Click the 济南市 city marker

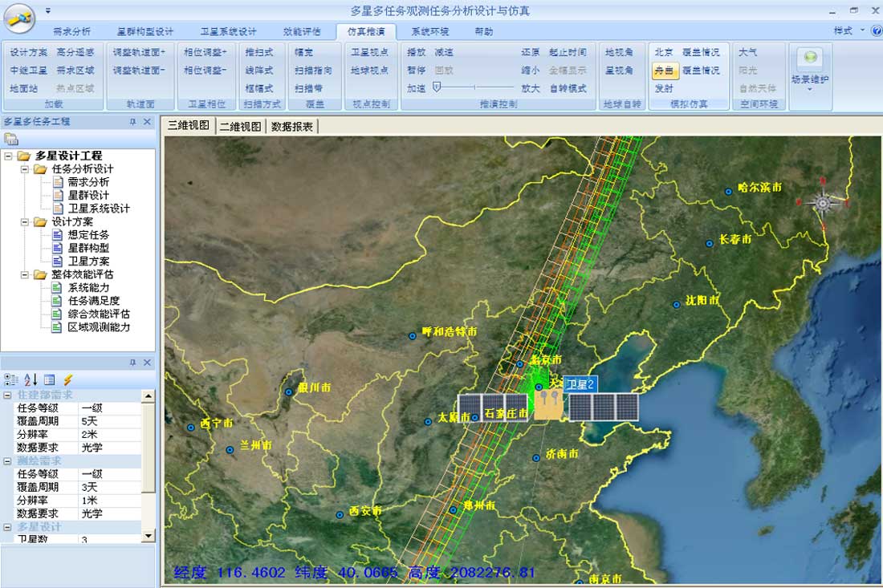(x=536, y=458)
